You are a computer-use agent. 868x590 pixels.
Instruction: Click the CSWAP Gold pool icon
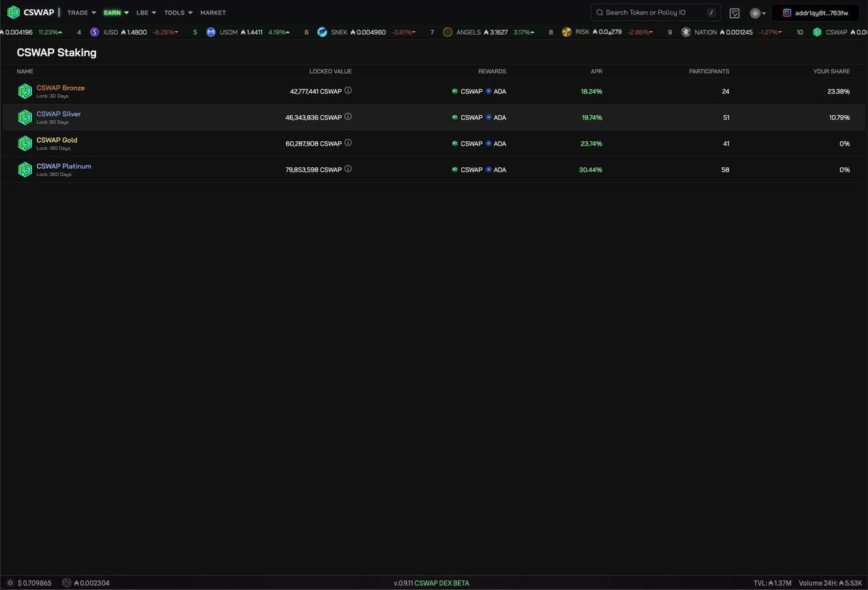point(25,143)
